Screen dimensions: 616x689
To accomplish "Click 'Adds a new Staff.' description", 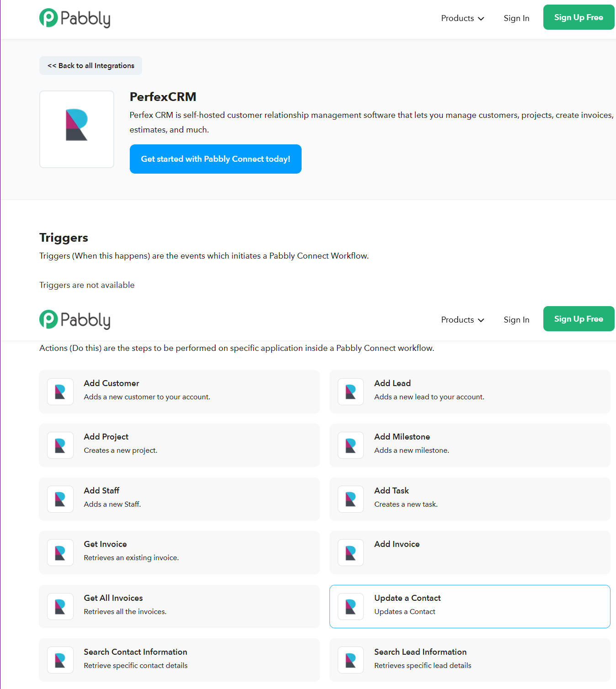I will click(x=112, y=504).
